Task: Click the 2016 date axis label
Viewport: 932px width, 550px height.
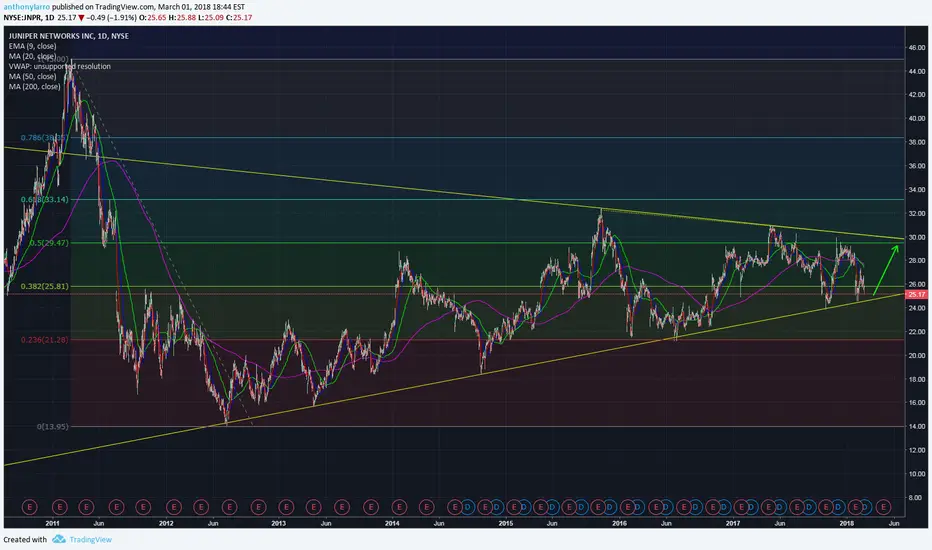Action: pyautogui.click(x=619, y=523)
